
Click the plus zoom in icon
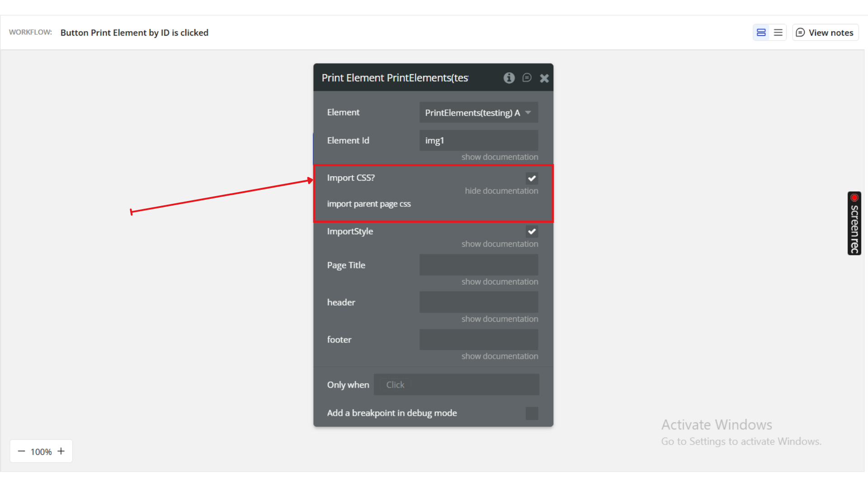[x=61, y=451]
